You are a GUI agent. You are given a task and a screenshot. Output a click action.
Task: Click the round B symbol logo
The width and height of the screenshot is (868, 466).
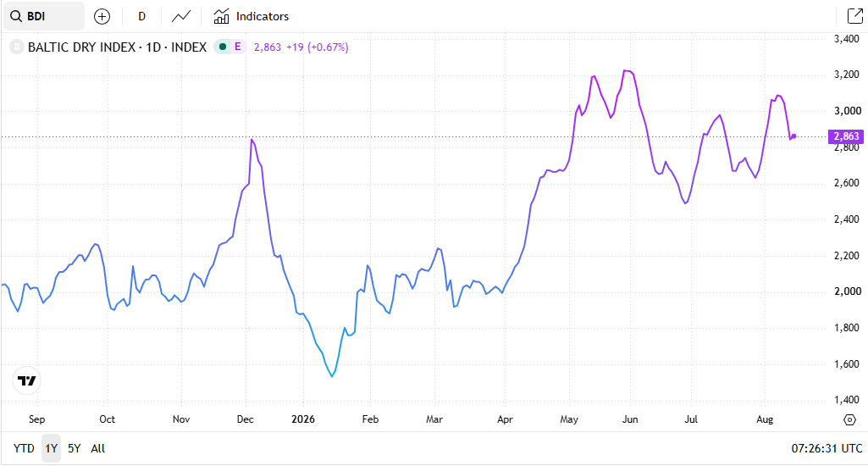(x=17, y=47)
